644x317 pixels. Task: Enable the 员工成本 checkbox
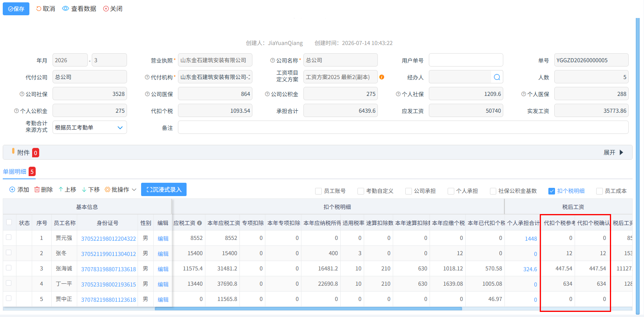[599, 191]
